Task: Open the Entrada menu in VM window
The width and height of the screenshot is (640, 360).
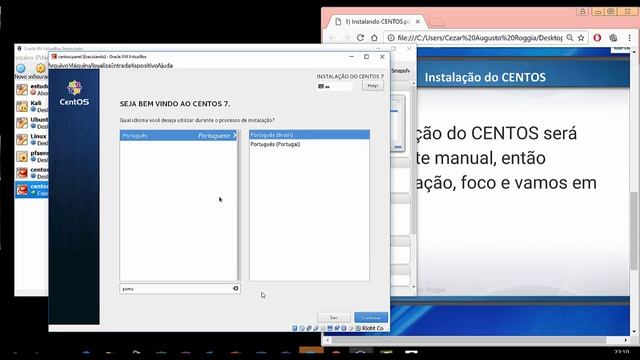Action: click(120, 66)
